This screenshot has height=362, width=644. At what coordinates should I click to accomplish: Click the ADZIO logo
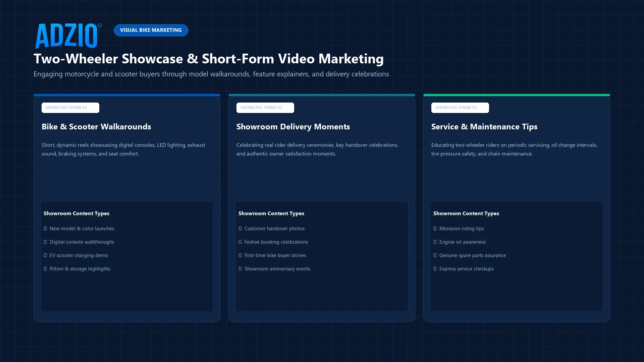tap(68, 36)
